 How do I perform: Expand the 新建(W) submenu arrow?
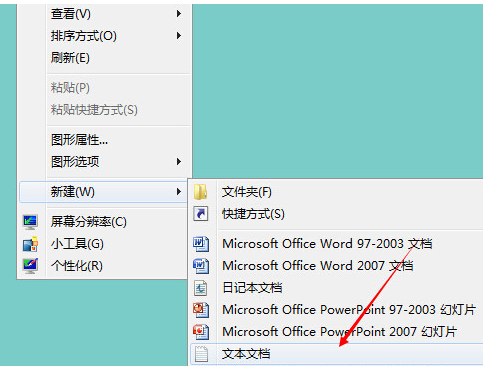click(179, 192)
